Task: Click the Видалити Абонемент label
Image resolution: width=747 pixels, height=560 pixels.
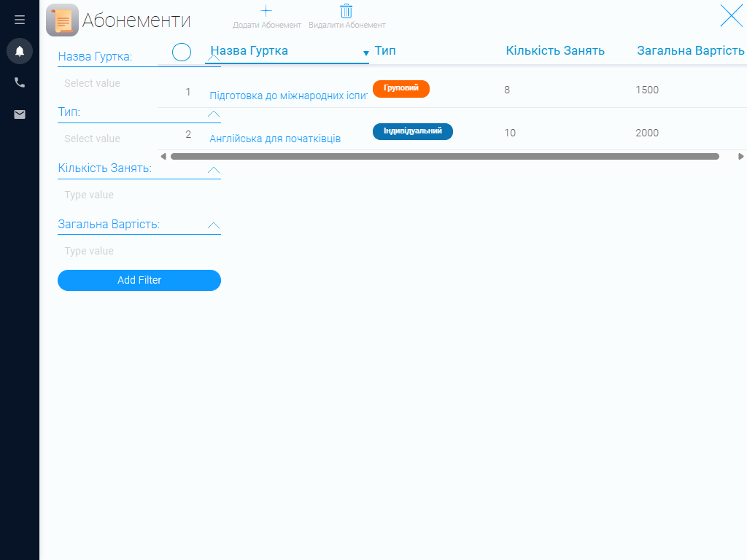Action: [347, 25]
